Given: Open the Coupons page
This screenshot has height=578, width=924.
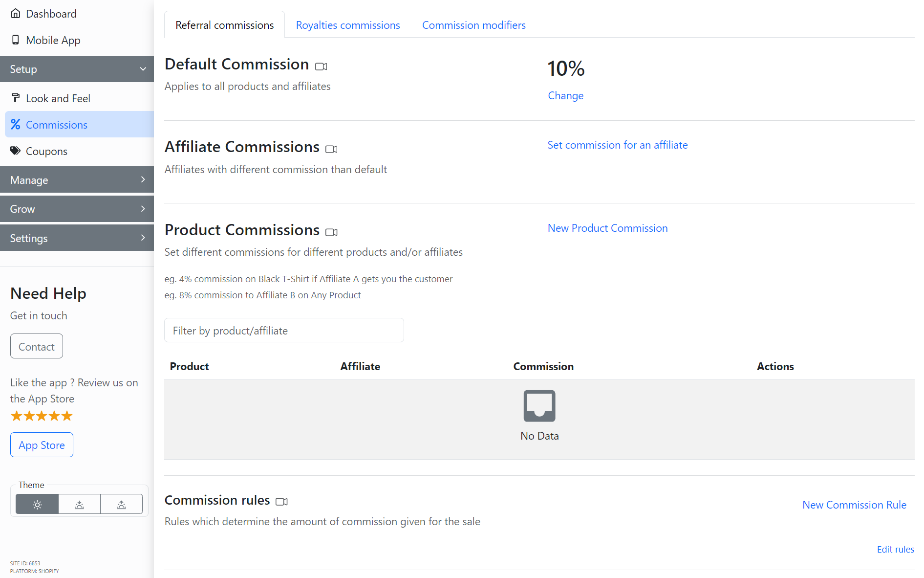Looking at the screenshot, I should click(x=46, y=151).
